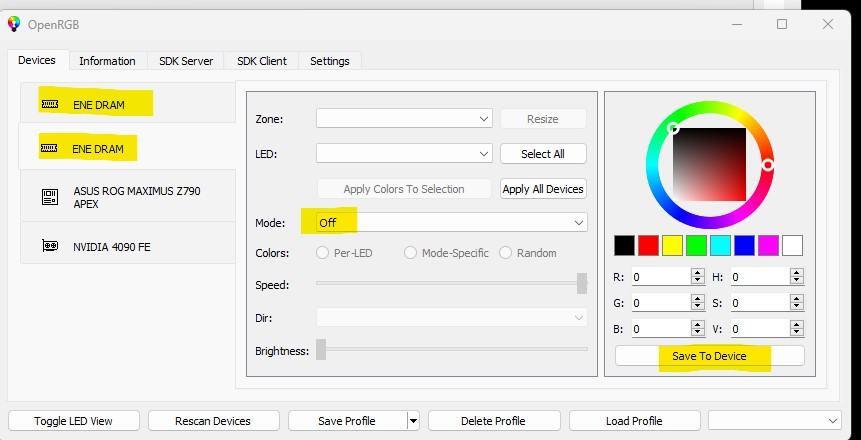This screenshot has height=440, width=861.
Task: Select the NVIDIA 4090 FE graphics card icon
Action: click(50, 246)
